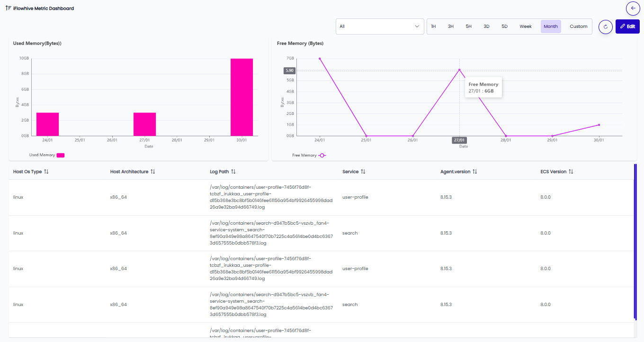Open the All filter dropdown

pyautogui.click(x=380, y=26)
